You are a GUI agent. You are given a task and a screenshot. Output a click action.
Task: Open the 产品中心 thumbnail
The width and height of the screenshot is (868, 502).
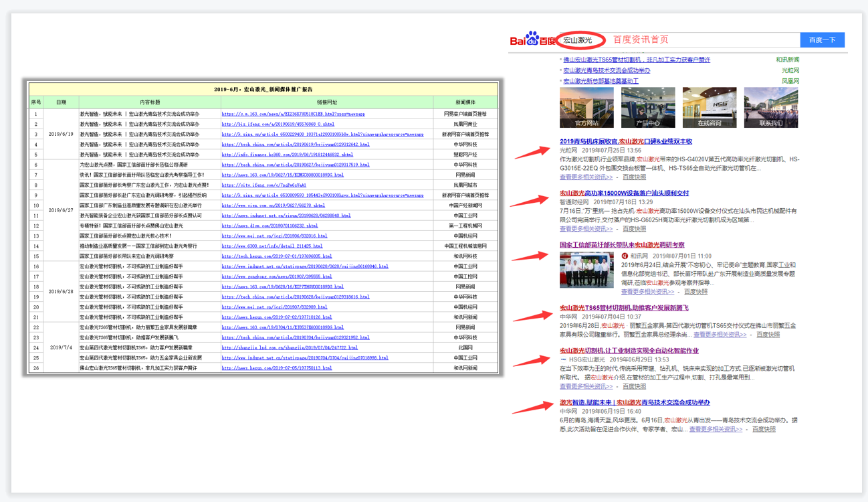[x=648, y=107]
